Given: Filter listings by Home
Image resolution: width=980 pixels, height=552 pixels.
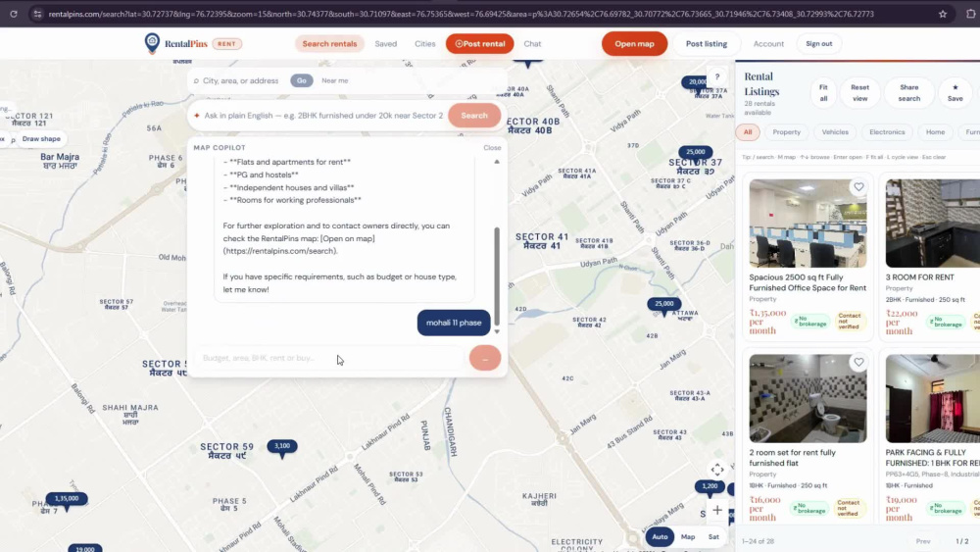Looking at the screenshot, I should 935,132.
